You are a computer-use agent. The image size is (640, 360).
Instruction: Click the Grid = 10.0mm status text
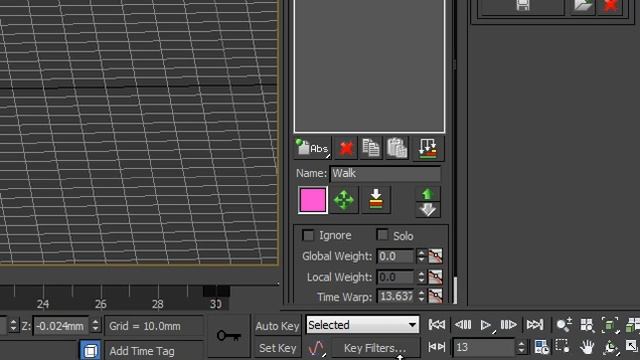pos(145,326)
